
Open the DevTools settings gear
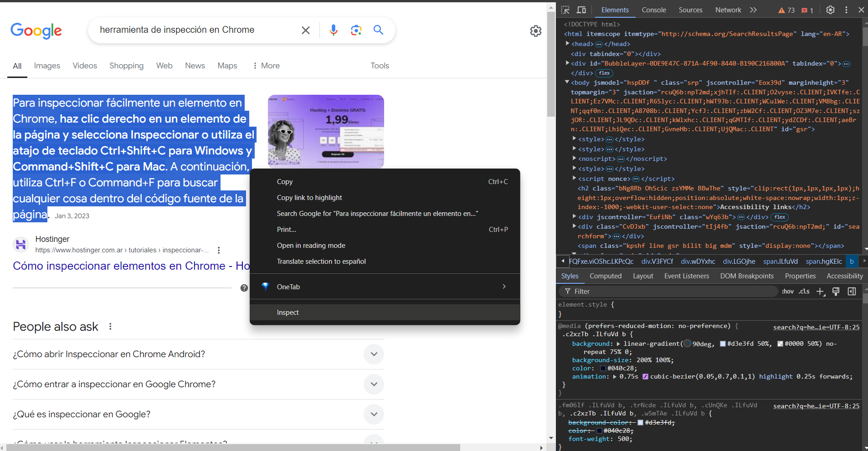(x=830, y=10)
